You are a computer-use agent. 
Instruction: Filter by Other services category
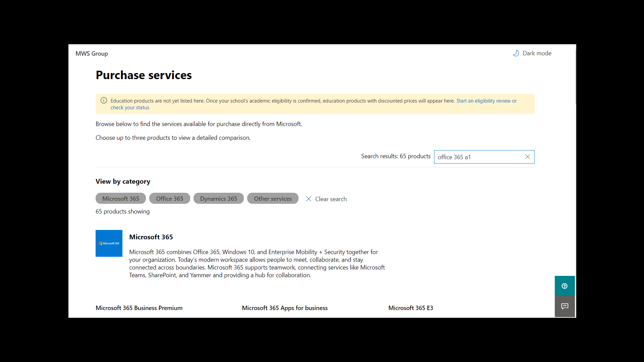tap(273, 198)
